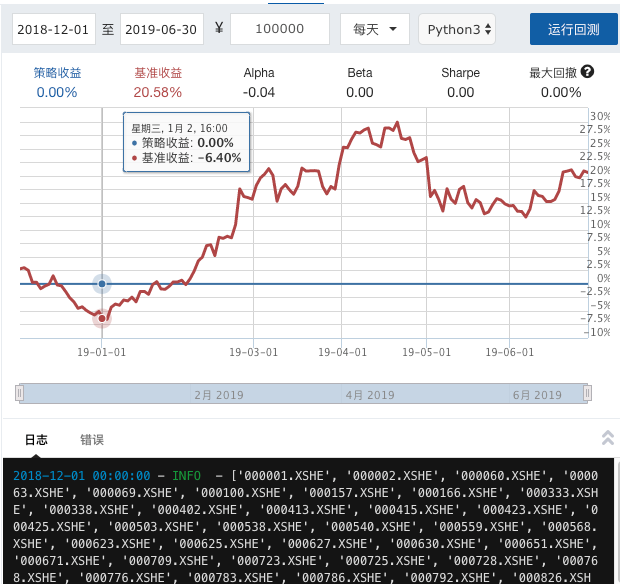Click the green INFO log level text

[186, 475]
